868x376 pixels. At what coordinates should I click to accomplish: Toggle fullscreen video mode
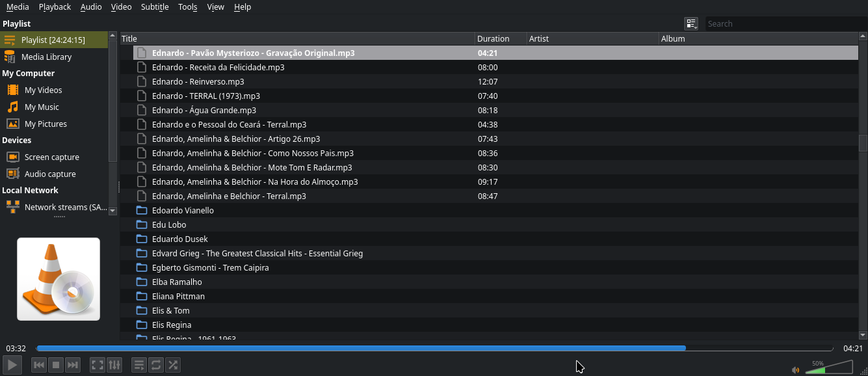(98, 365)
